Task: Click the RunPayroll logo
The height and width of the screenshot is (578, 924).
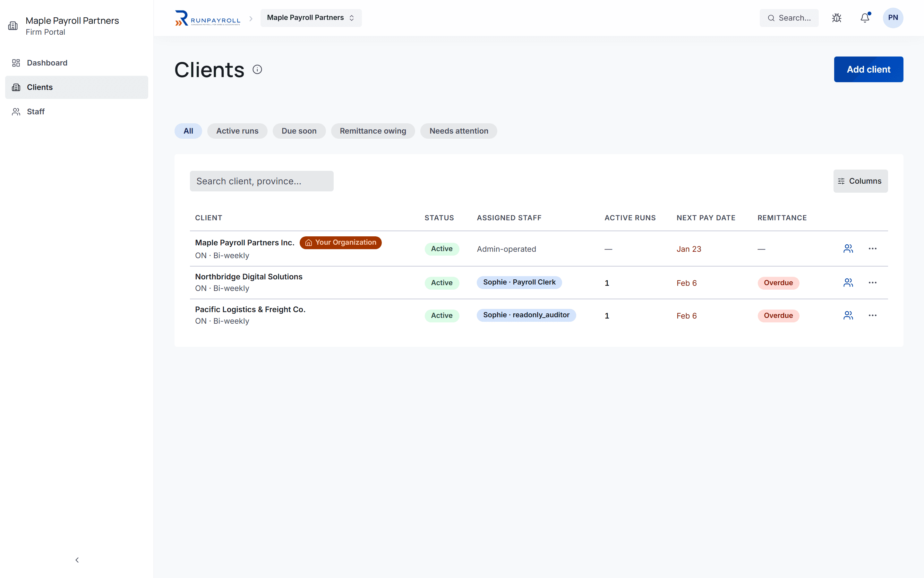Action: point(208,18)
